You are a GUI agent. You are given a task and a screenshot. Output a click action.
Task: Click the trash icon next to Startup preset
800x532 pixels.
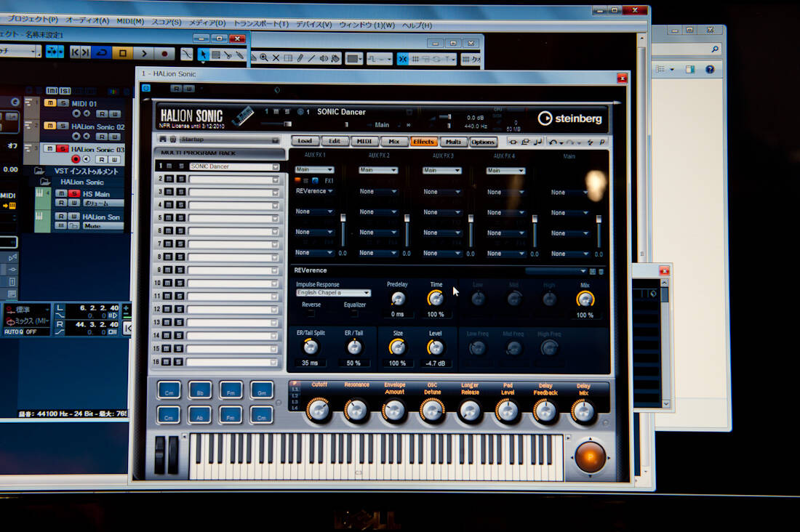pyautogui.click(x=173, y=139)
